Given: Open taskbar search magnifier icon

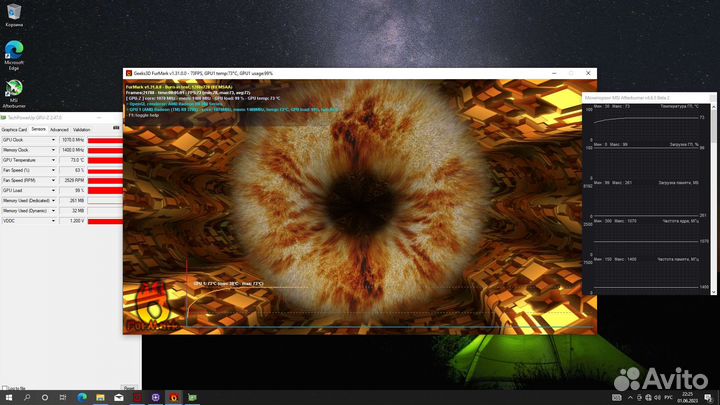Looking at the screenshot, I should point(29,397).
